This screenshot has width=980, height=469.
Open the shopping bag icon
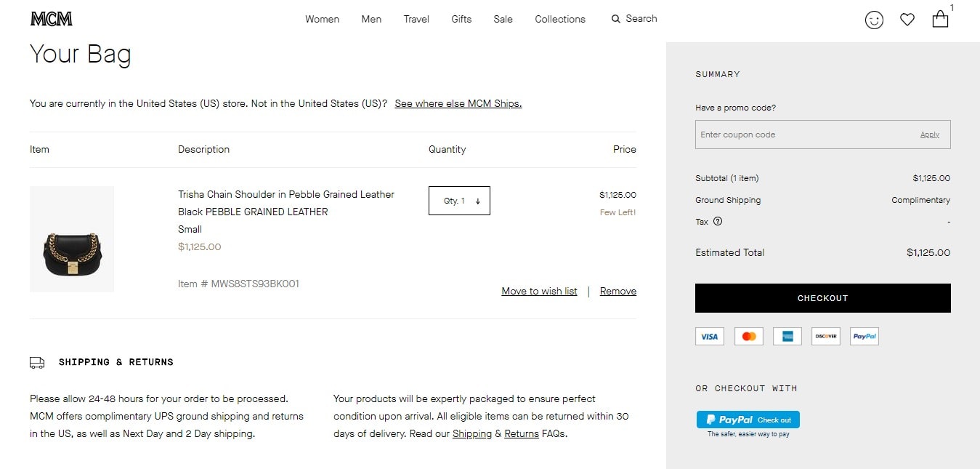coord(940,19)
